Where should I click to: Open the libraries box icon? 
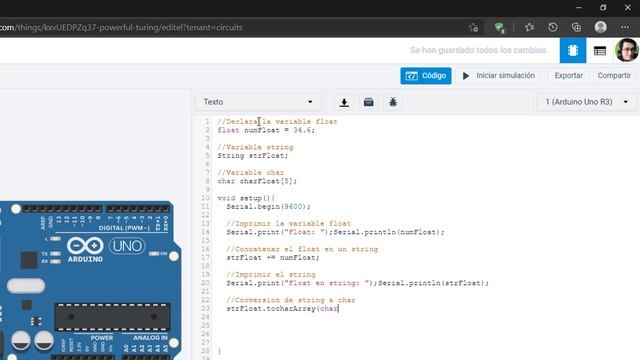369,102
